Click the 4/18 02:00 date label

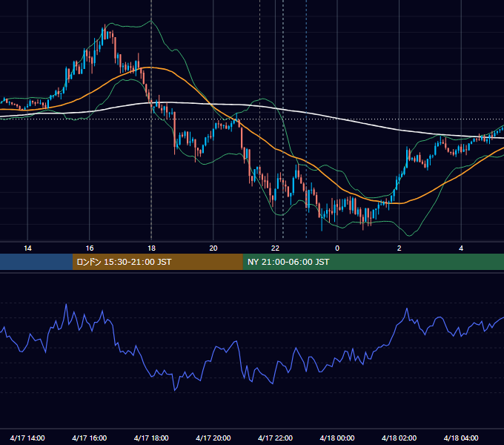point(399,438)
